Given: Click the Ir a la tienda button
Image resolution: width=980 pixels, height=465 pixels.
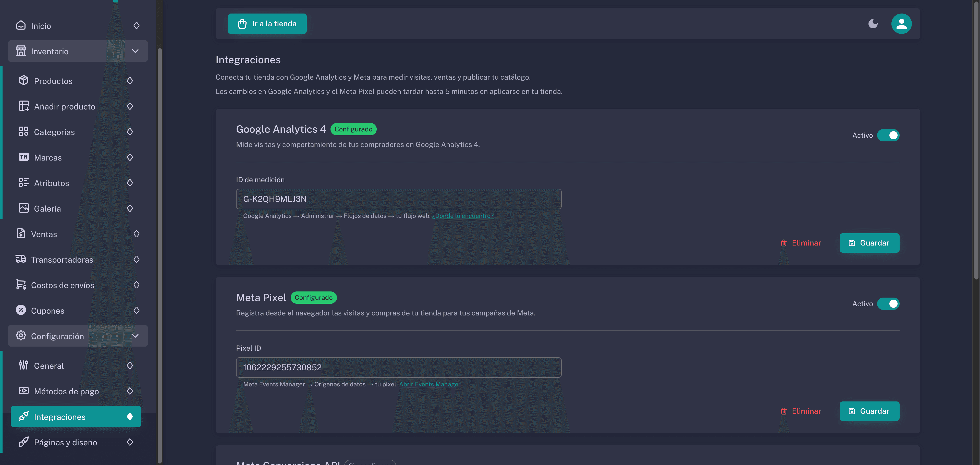Looking at the screenshot, I should tap(267, 23).
